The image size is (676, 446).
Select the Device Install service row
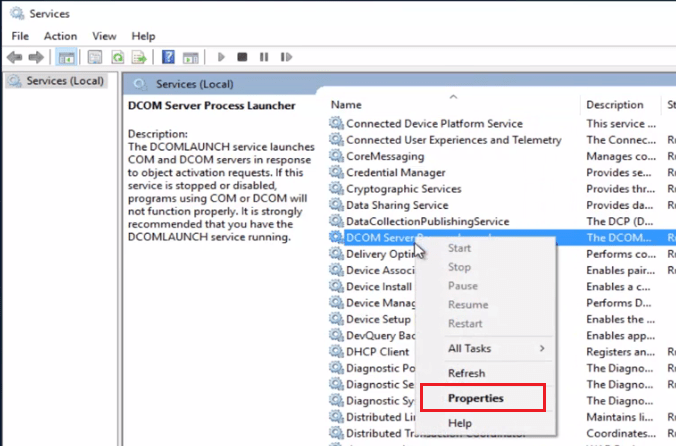379,286
